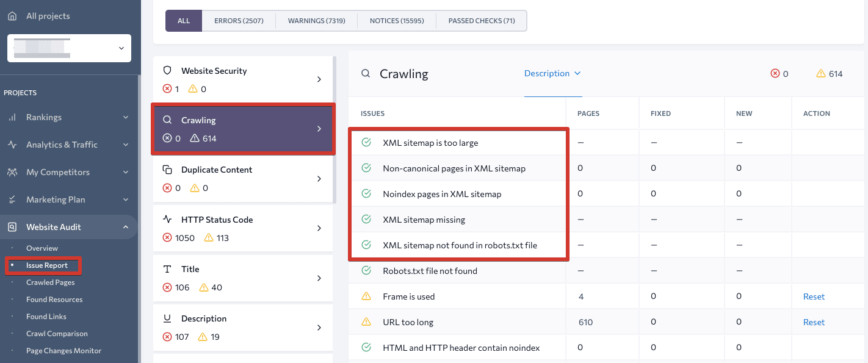Click the XML sitemap not found in robots.txt file issue
Viewport: 868px width, 363px height.
click(x=460, y=245)
